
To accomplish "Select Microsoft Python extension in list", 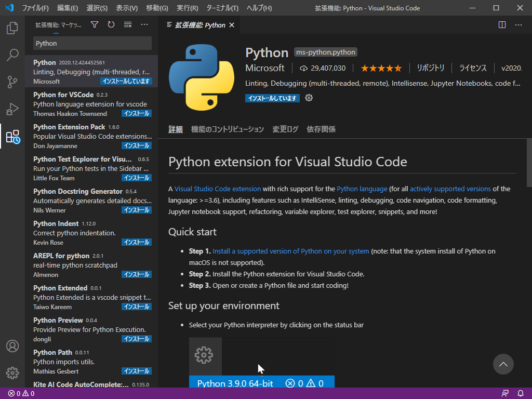I will (x=91, y=71).
